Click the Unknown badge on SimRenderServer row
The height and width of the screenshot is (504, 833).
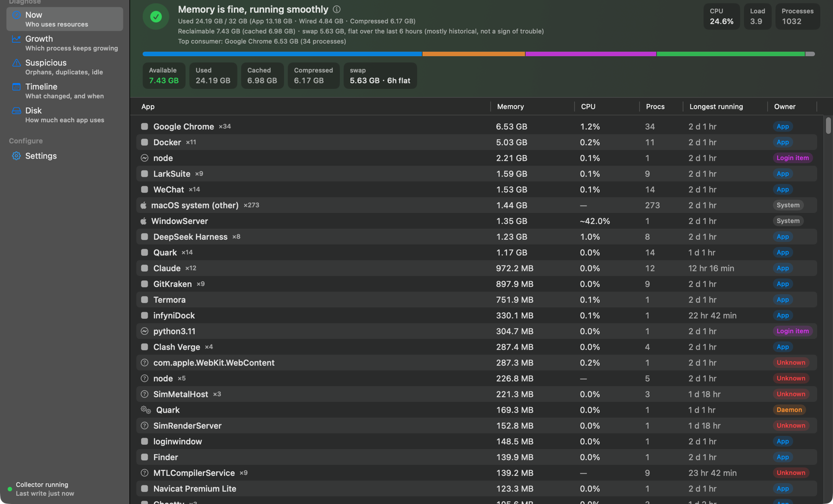(x=791, y=426)
